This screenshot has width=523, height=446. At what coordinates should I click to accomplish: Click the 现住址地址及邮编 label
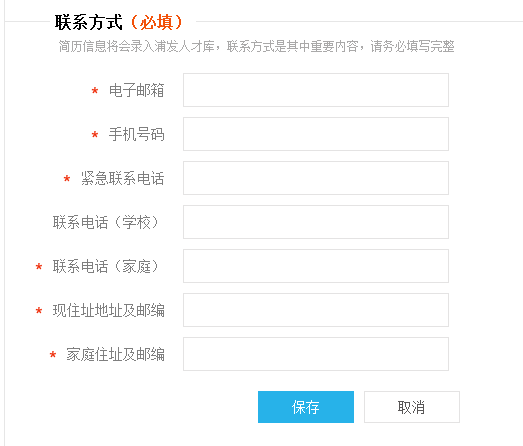coord(108,311)
